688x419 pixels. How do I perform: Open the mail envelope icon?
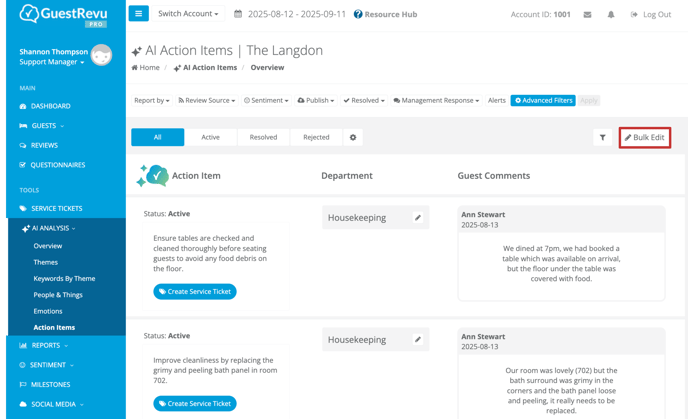587,15
